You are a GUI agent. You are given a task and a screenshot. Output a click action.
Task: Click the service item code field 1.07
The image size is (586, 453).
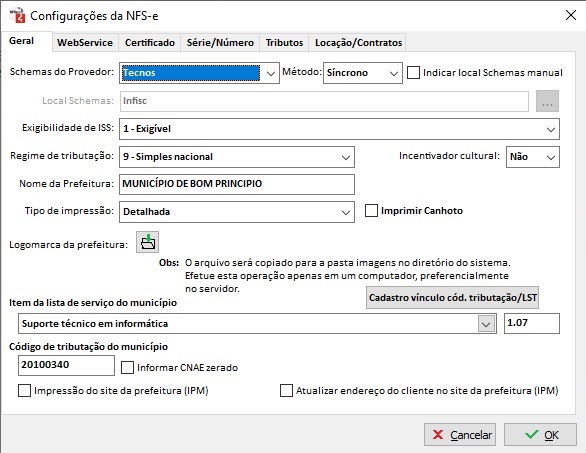(532, 323)
